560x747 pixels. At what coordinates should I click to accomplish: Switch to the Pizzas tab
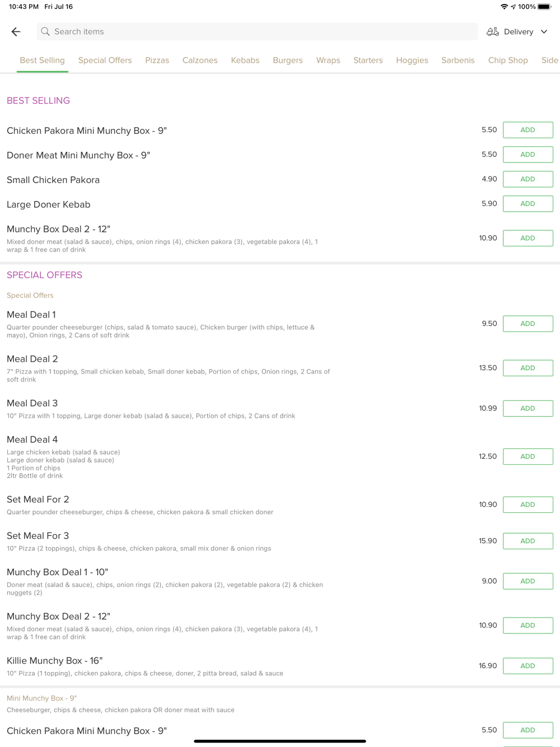tap(157, 60)
